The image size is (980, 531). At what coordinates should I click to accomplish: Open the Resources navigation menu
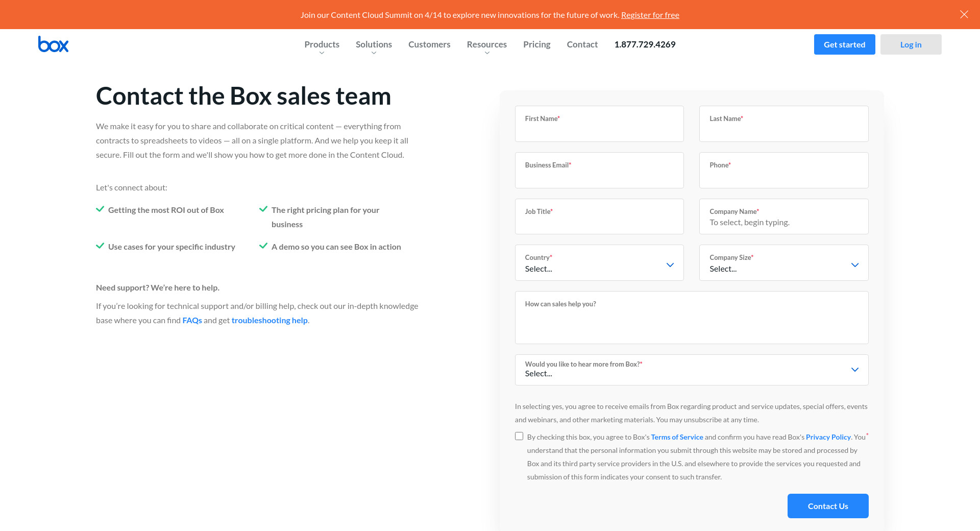[486, 45]
